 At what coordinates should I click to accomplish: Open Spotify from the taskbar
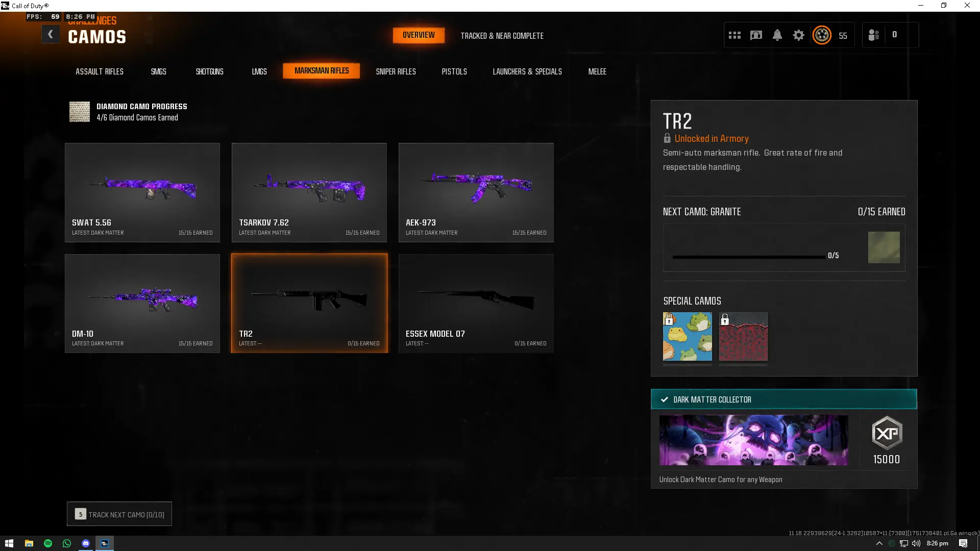click(x=48, y=543)
